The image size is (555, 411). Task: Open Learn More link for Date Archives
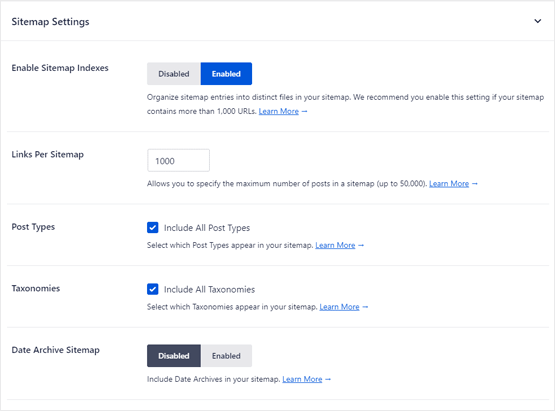coord(302,379)
